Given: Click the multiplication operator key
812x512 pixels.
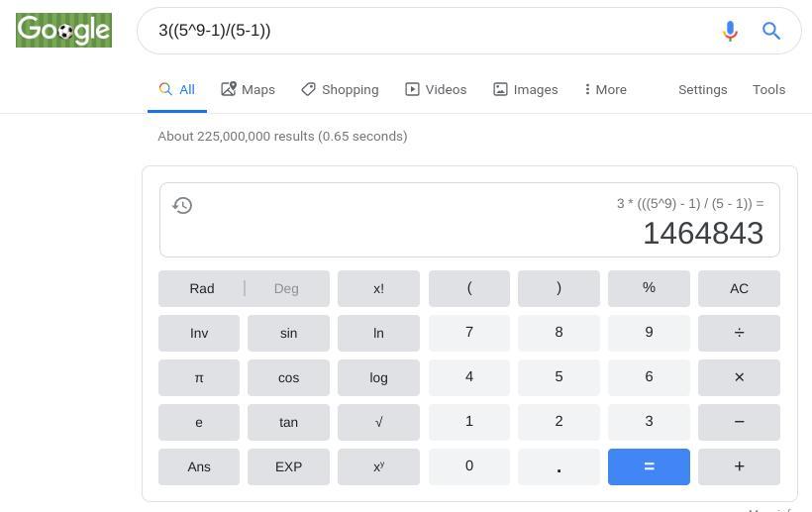Looking at the screenshot, I should coord(739,377).
